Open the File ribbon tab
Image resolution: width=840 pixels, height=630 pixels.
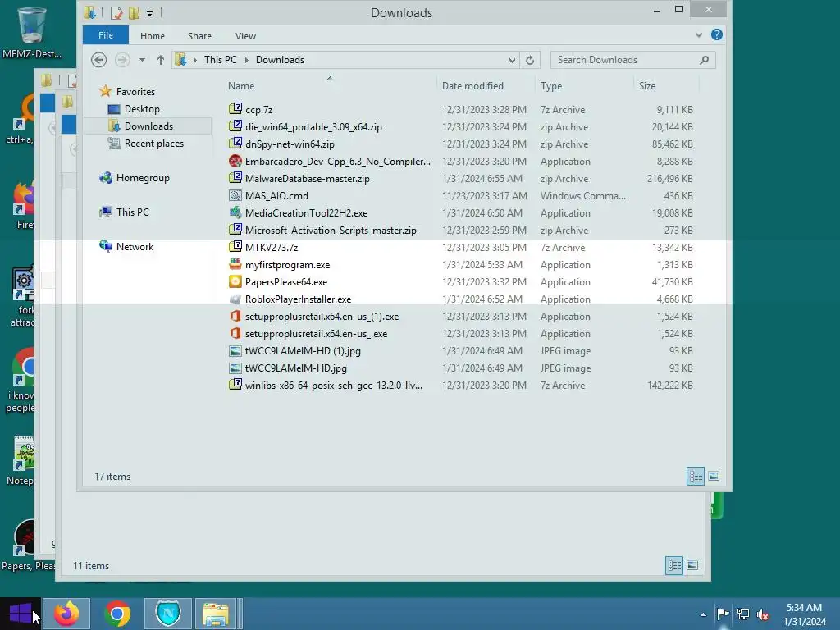(x=106, y=35)
